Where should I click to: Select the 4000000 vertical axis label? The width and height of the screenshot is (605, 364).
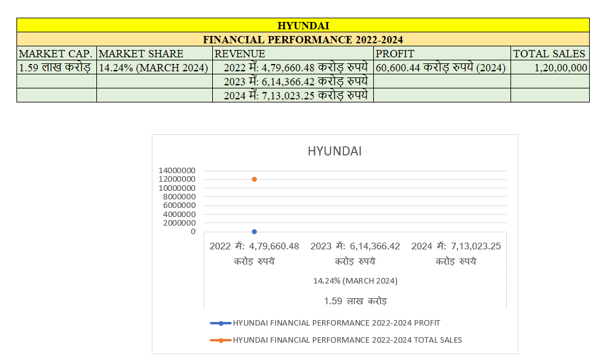(179, 215)
